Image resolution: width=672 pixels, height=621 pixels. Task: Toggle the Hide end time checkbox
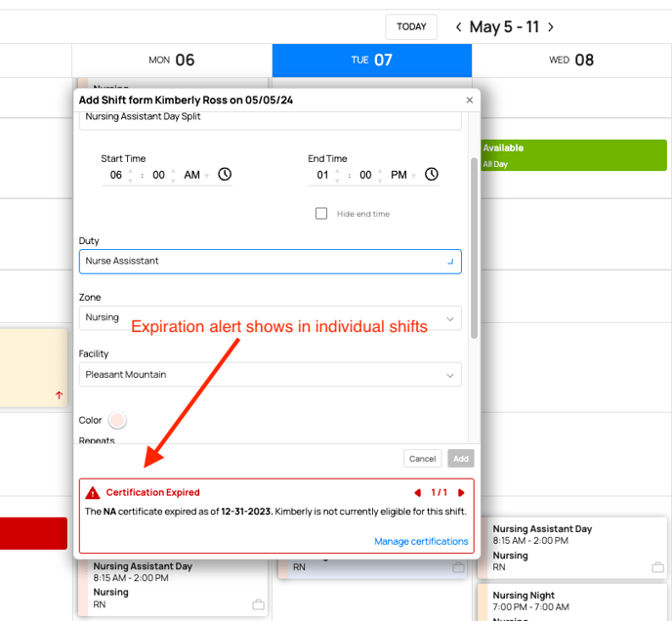[321, 214]
